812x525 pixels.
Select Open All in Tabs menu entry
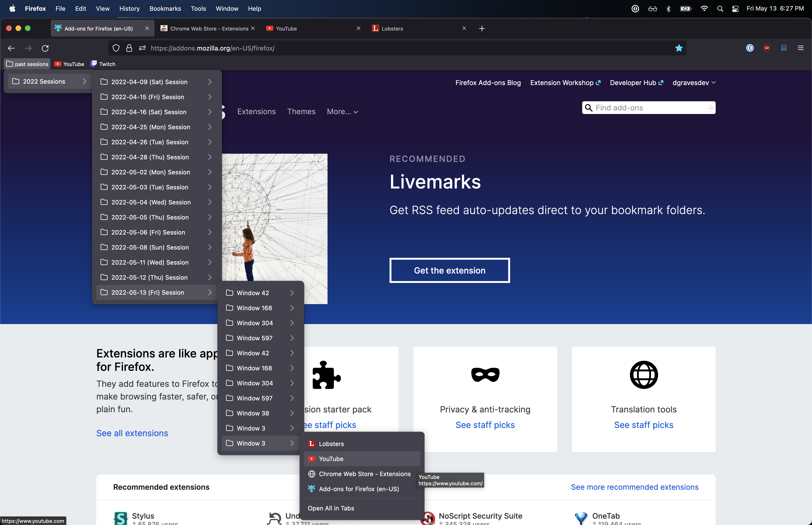point(331,508)
